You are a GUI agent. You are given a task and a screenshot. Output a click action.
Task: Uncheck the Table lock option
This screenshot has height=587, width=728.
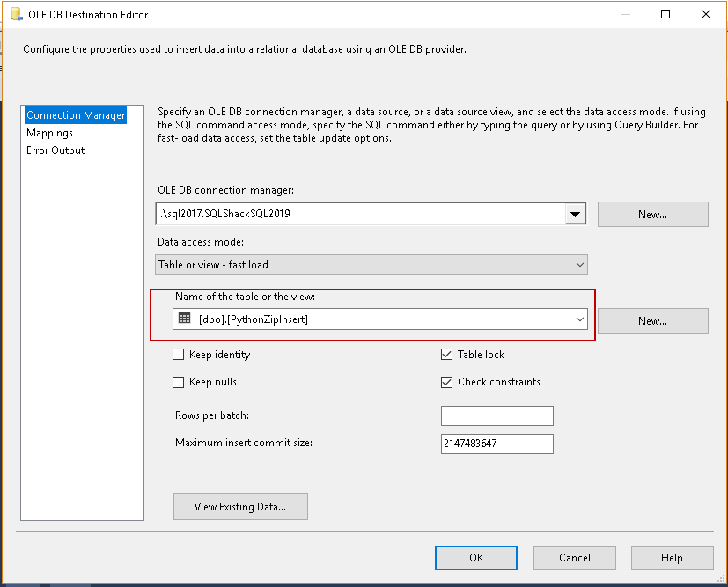446,355
